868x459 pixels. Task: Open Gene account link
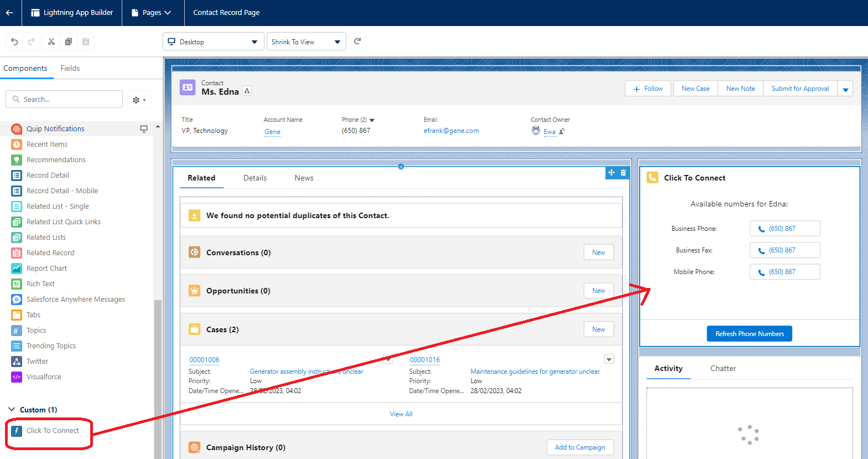click(x=272, y=132)
